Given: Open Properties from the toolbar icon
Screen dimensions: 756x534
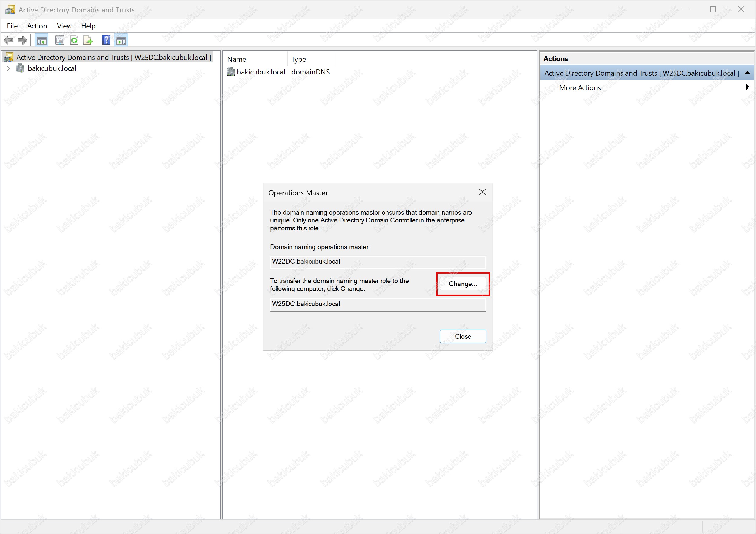Looking at the screenshot, I should tap(60, 41).
